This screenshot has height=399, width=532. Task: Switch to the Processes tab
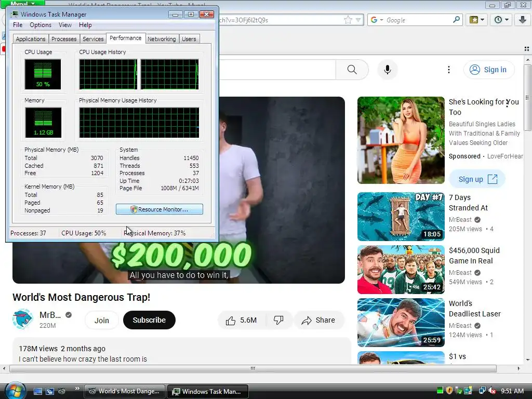pos(64,39)
